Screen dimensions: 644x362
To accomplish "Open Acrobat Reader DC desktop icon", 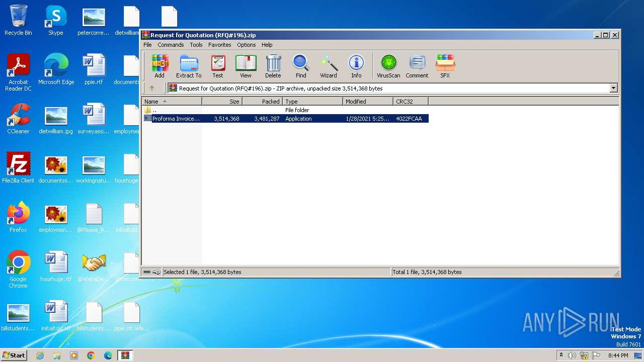I will click(18, 73).
